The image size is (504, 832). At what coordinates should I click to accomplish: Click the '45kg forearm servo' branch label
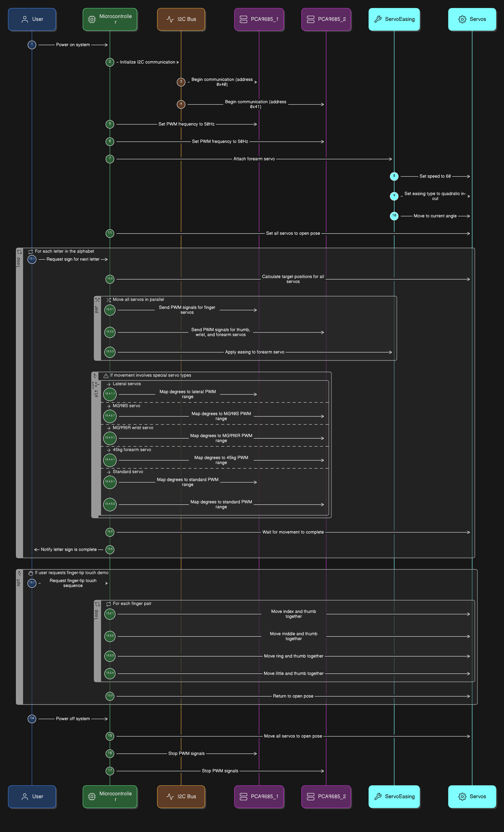131,450
